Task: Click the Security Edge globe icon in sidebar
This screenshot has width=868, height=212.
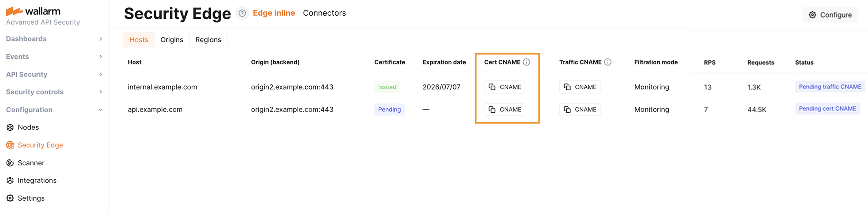Action: point(10,145)
